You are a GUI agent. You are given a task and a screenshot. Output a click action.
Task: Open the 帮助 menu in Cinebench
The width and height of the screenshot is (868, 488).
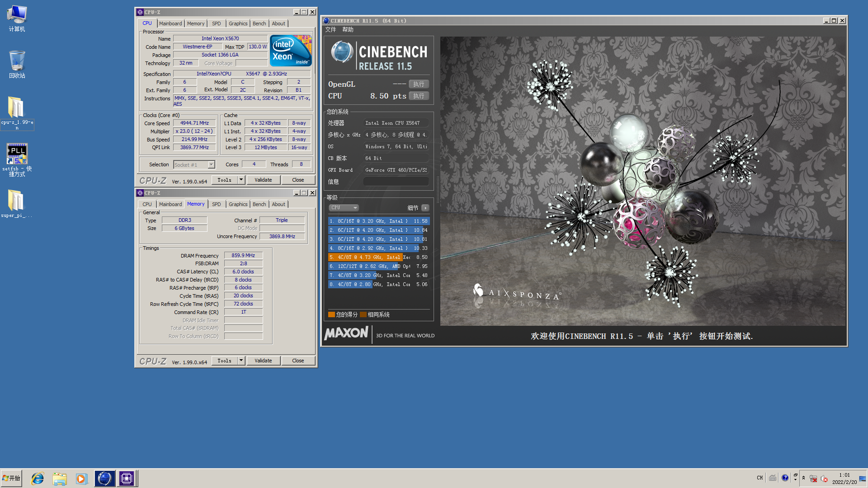(348, 29)
